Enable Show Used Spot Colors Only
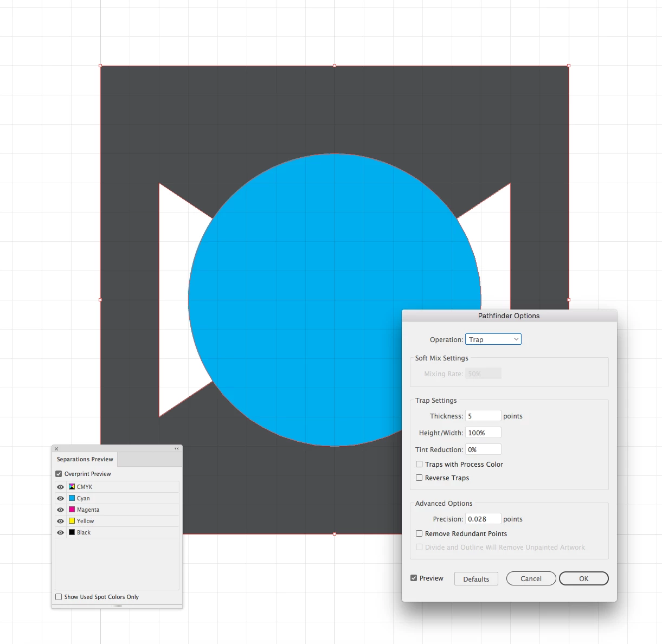This screenshot has height=644, width=662. tap(59, 597)
